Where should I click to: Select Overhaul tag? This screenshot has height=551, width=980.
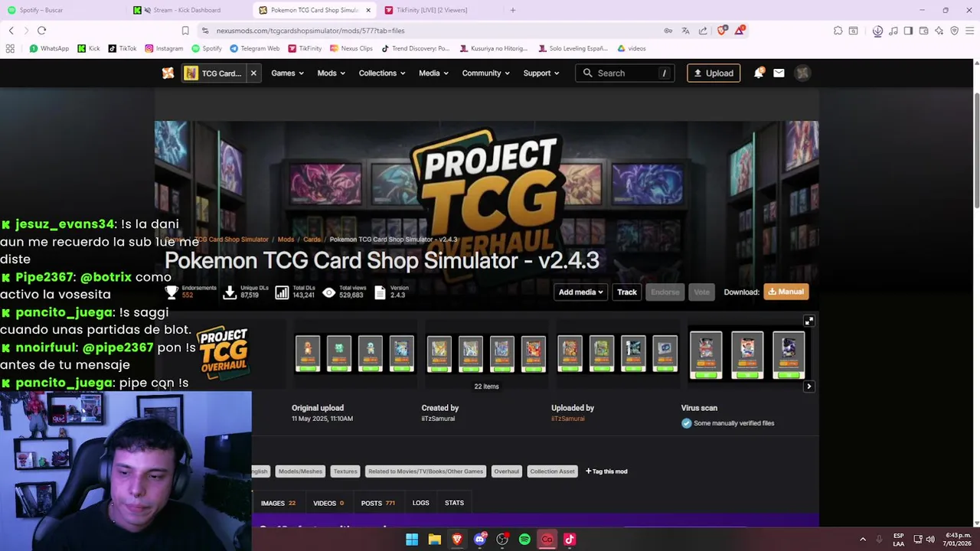coord(506,471)
